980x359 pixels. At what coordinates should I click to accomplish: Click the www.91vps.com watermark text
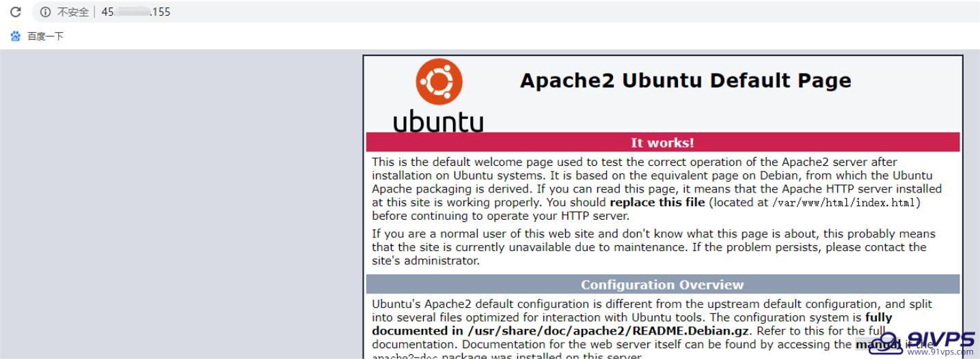pyautogui.click(x=941, y=353)
